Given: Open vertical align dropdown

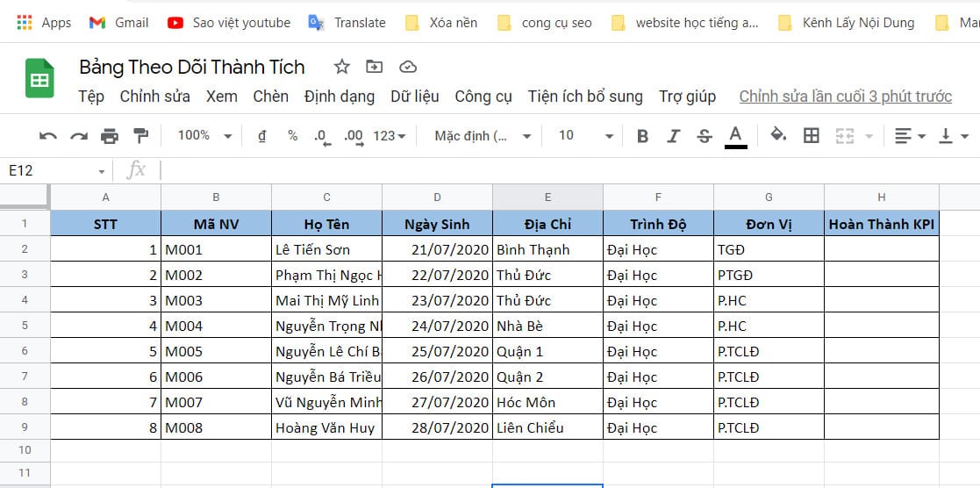Looking at the screenshot, I should pos(954,136).
